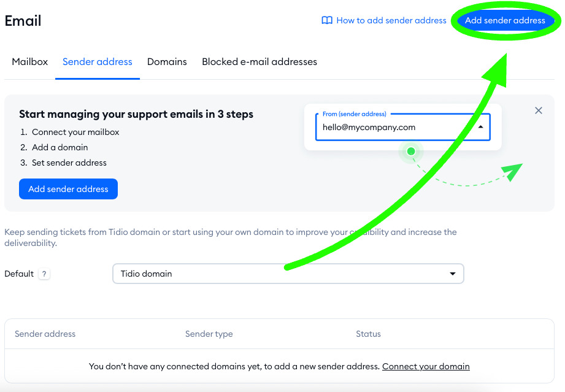
Task: Click the question mark next to Default
Action: click(44, 274)
